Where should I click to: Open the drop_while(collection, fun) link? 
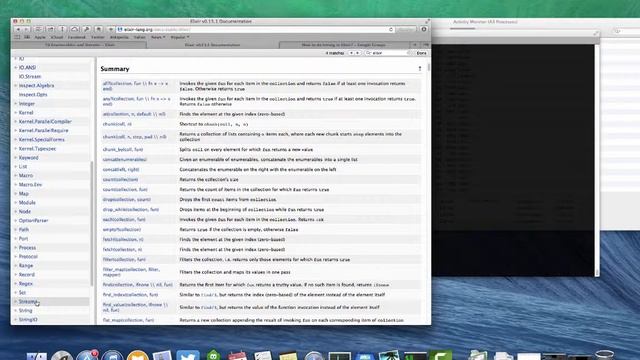tap(131, 209)
